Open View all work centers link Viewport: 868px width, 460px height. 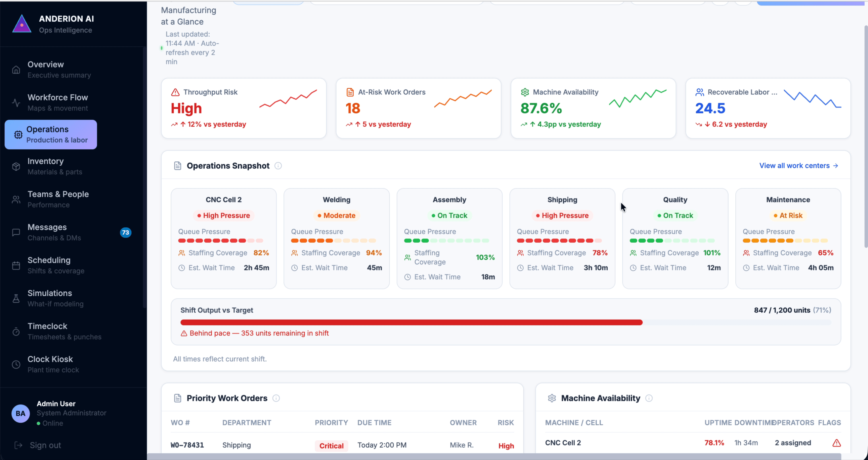click(x=799, y=166)
